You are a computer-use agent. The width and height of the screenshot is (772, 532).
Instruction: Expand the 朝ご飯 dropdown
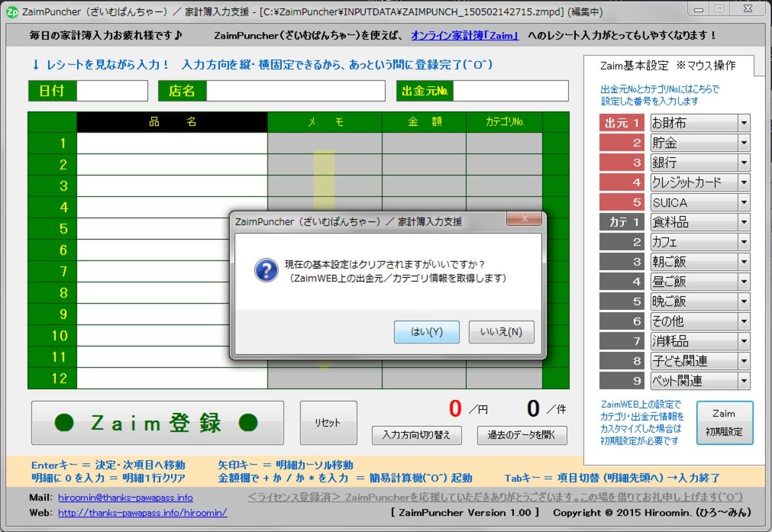pos(744,262)
